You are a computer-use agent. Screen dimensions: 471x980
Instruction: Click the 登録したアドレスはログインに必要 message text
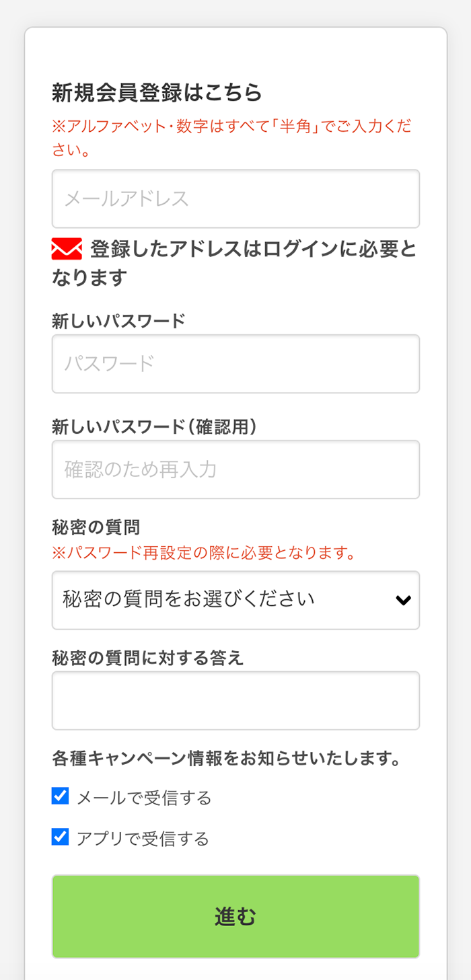pyautogui.click(x=253, y=250)
